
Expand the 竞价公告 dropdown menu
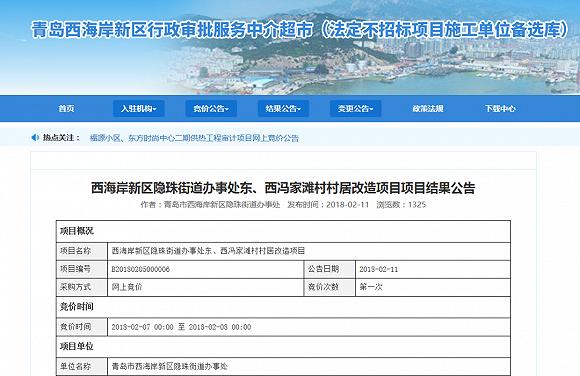211,108
